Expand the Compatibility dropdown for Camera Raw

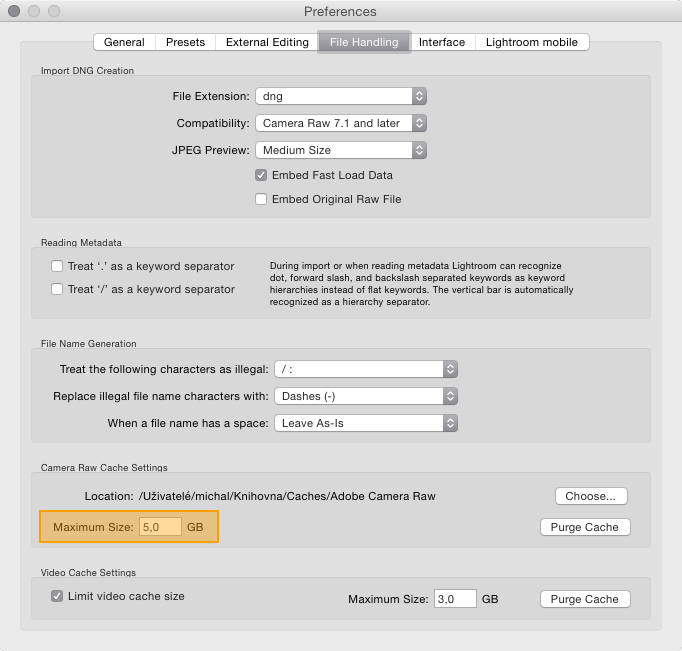click(341, 123)
